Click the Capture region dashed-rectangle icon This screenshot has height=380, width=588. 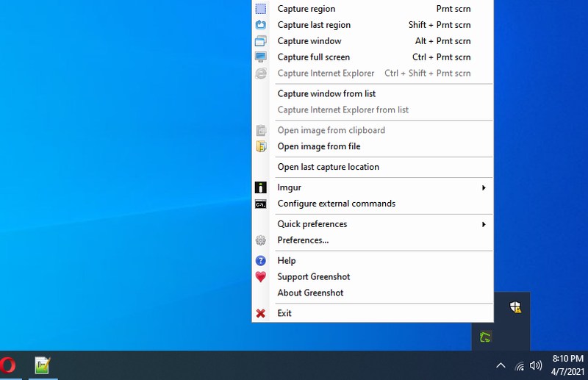click(261, 9)
